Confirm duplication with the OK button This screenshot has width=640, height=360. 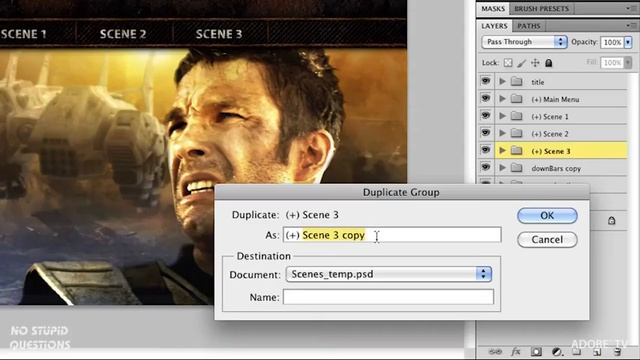click(547, 216)
